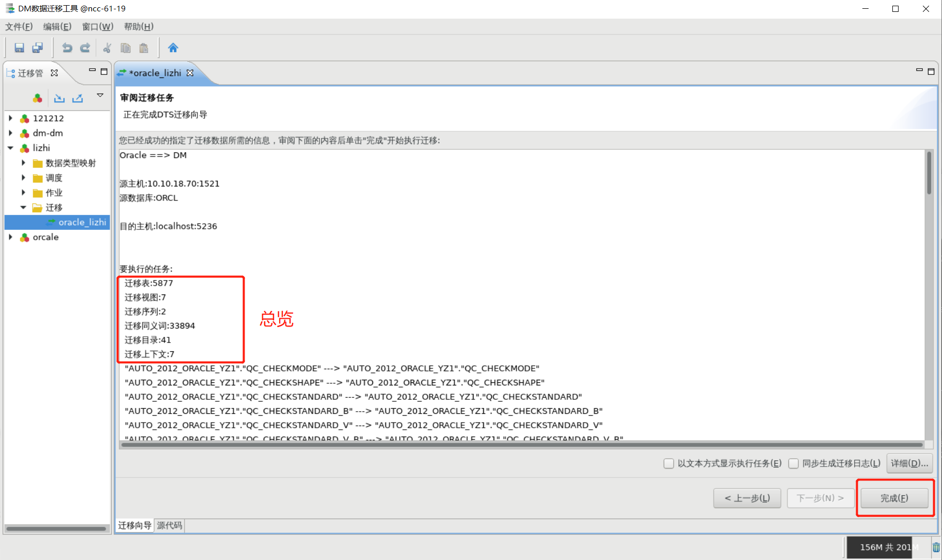Image resolution: width=942 pixels, height=560 pixels.
Task: Click the 下一步(N) button
Action: pyautogui.click(x=821, y=498)
